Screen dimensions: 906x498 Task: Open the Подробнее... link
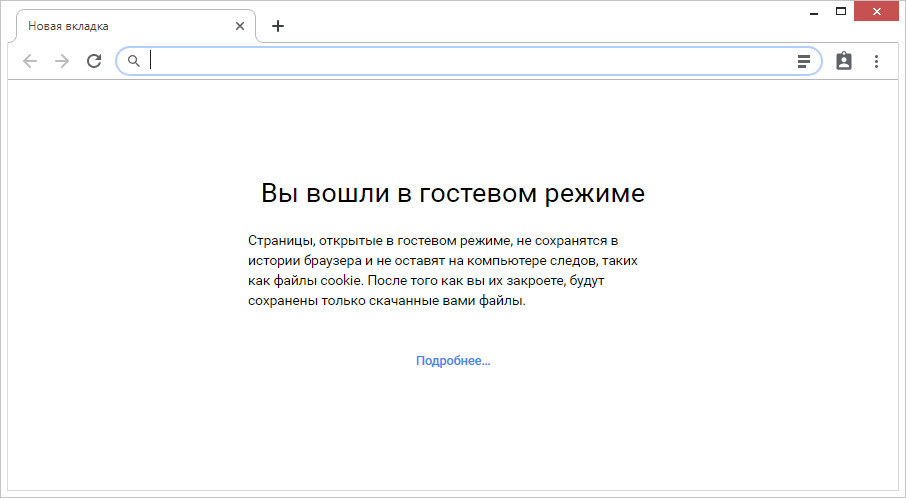pos(453,361)
